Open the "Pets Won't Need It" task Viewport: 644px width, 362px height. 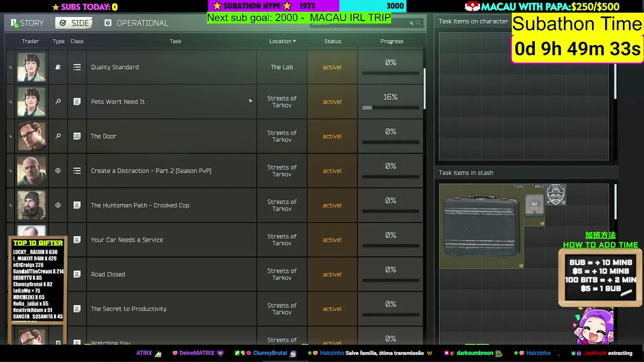coord(118,102)
